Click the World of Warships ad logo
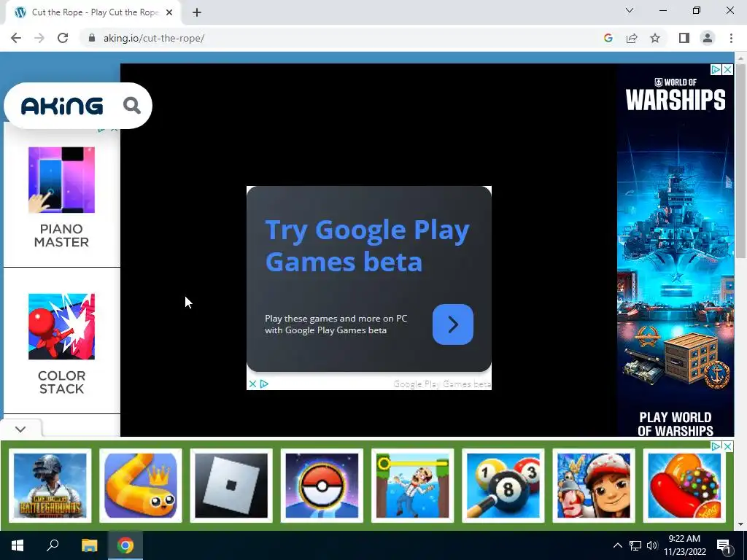The image size is (747, 560). coord(676,95)
